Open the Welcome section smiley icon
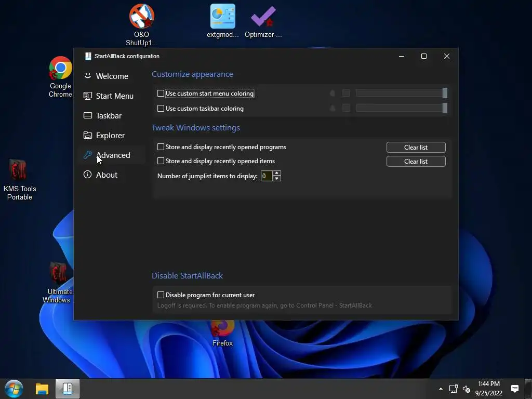Viewport: 532px width, 399px height. point(87,76)
